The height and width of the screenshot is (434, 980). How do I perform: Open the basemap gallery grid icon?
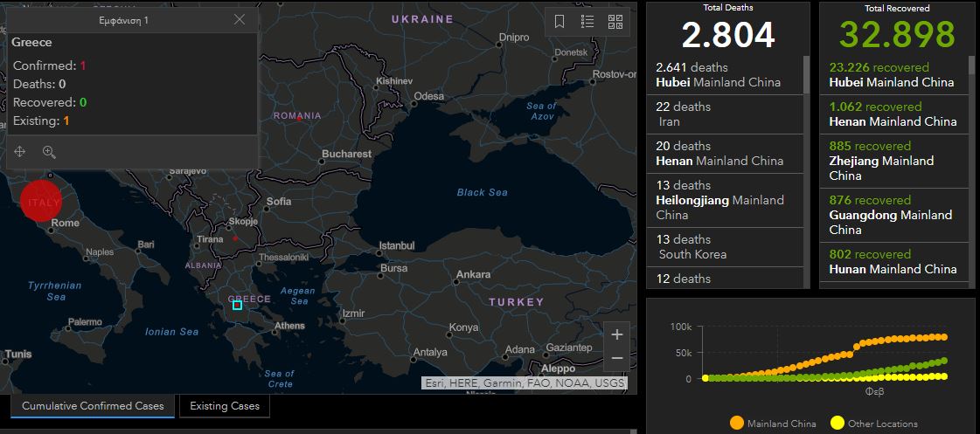click(x=615, y=22)
